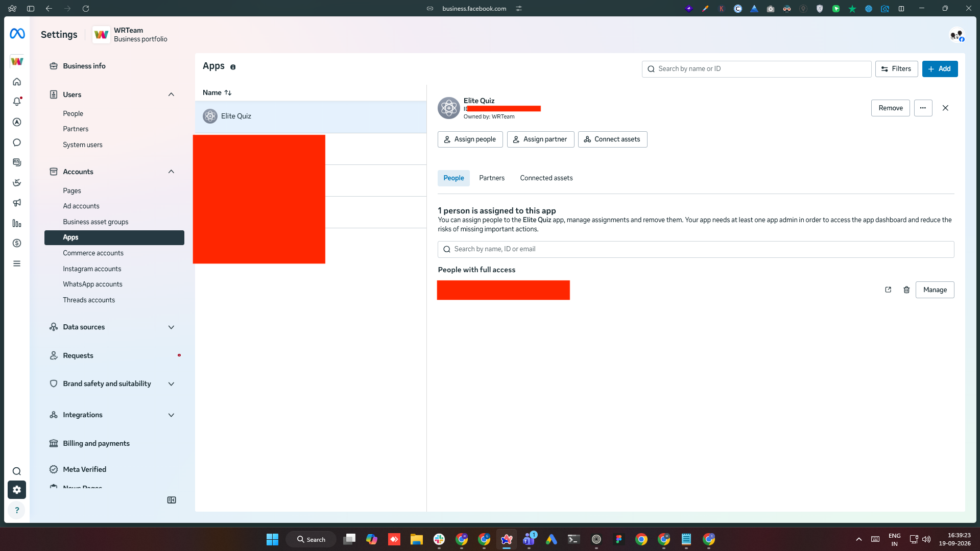This screenshot has height=551, width=980.
Task: Open Commerce accounts
Action: tap(93, 253)
